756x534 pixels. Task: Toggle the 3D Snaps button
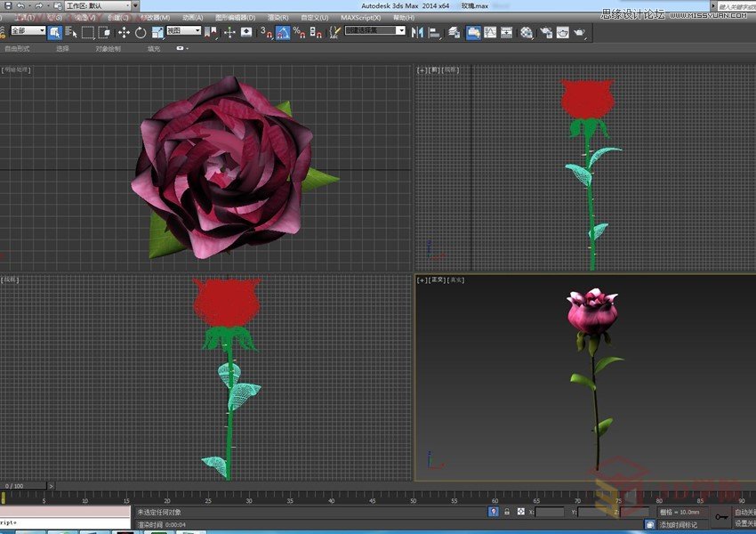click(x=266, y=33)
